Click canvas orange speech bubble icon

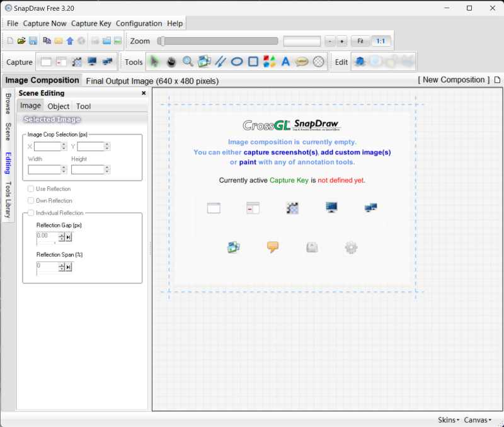[273, 247]
